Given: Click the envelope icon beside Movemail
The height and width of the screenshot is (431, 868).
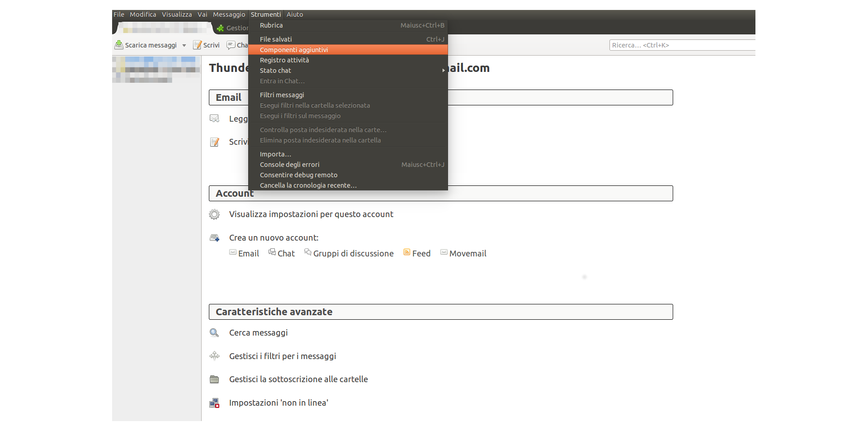Looking at the screenshot, I should [444, 252].
